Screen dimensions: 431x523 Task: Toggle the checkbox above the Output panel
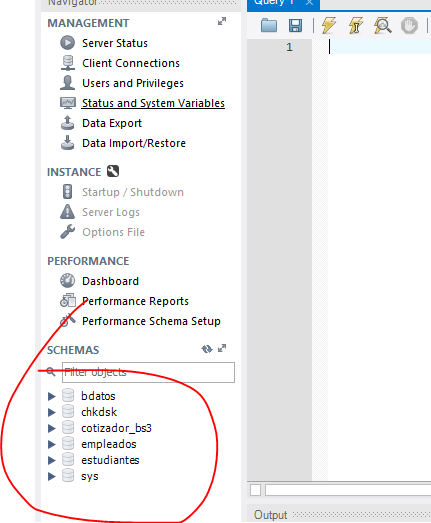click(x=255, y=490)
